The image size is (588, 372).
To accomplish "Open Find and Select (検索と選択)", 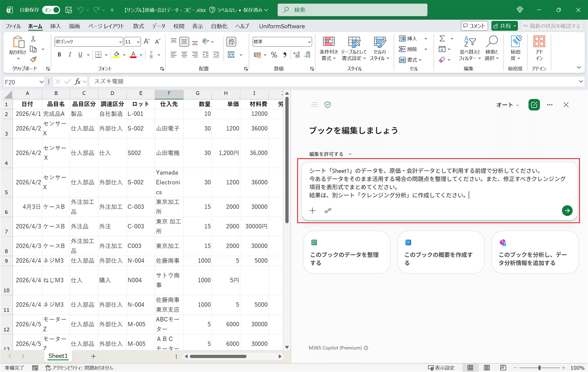I will [x=492, y=49].
